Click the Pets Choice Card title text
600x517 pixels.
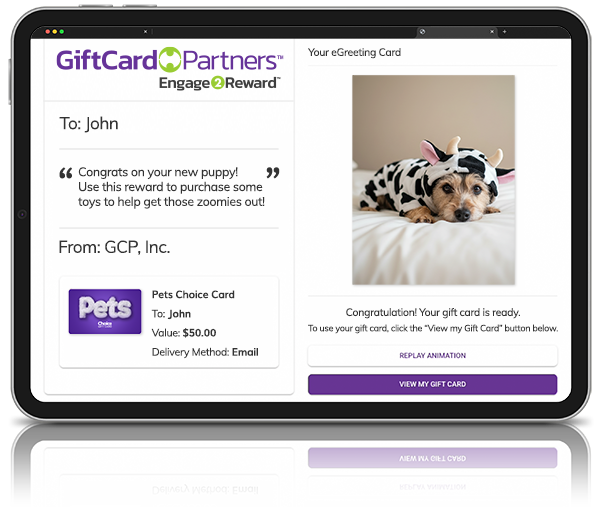tap(193, 295)
